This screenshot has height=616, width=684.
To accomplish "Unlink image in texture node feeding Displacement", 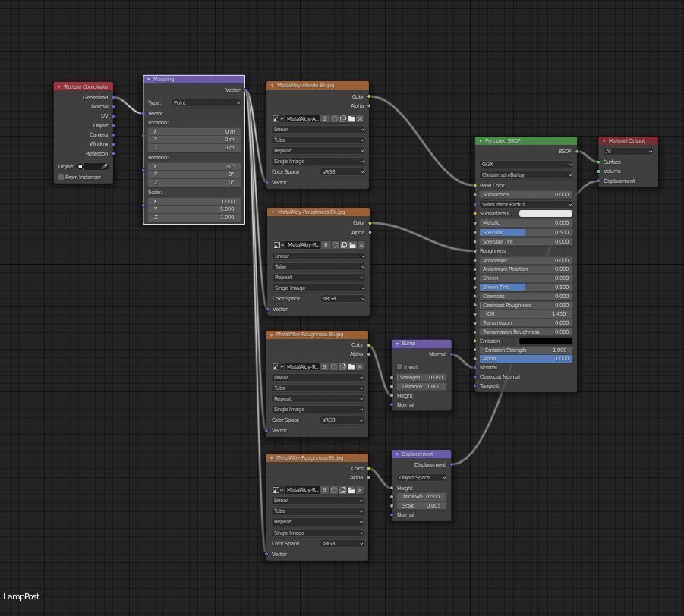I will pyautogui.click(x=360, y=490).
